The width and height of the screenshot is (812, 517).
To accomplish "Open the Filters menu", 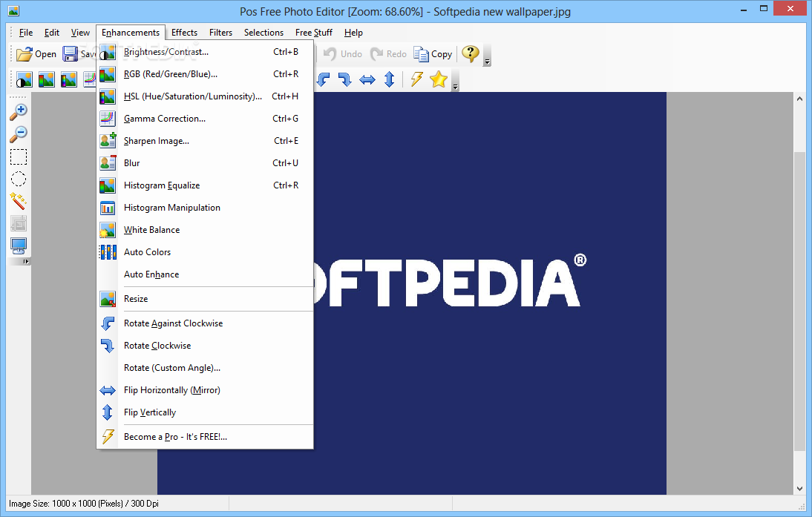I will pos(220,33).
